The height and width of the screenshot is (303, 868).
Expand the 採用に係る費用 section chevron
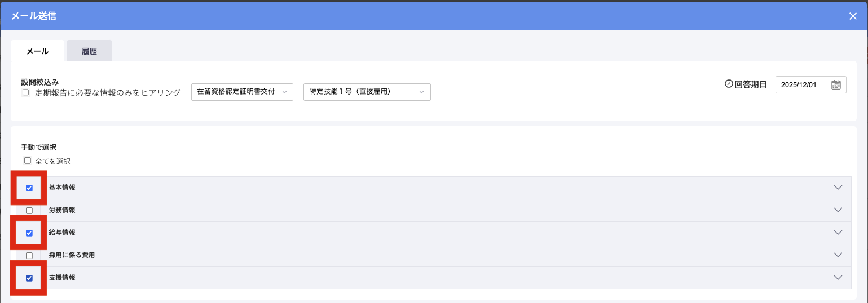tap(838, 255)
